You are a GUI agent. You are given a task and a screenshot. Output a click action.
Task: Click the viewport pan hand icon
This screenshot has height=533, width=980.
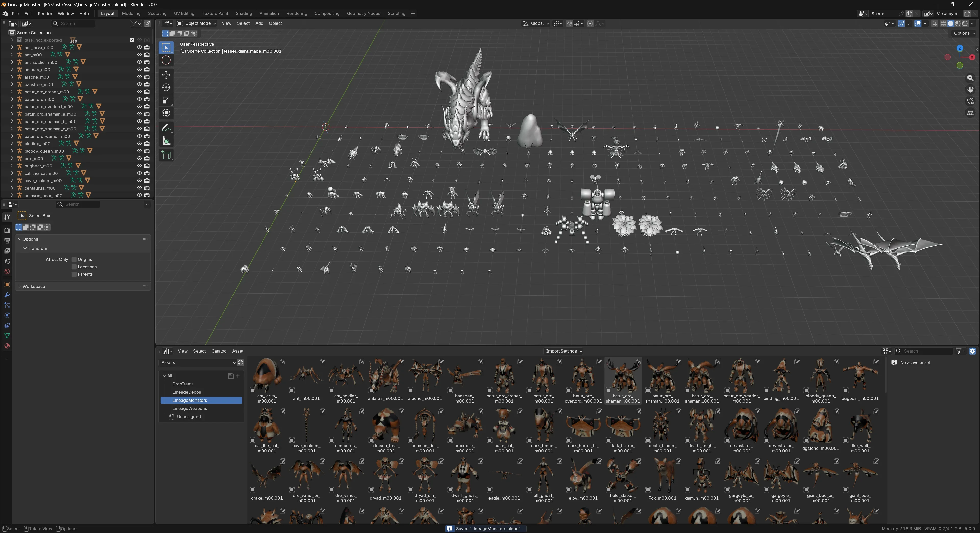pos(971,89)
